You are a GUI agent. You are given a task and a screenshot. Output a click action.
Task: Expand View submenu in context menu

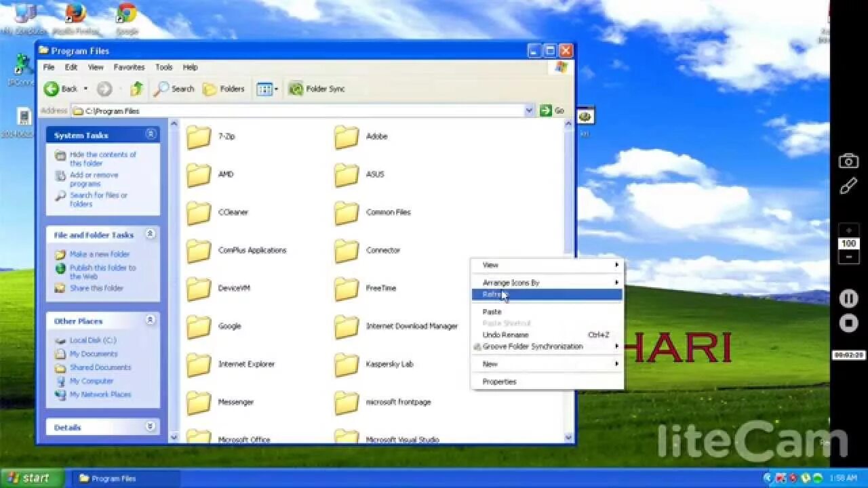pos(547,265)
